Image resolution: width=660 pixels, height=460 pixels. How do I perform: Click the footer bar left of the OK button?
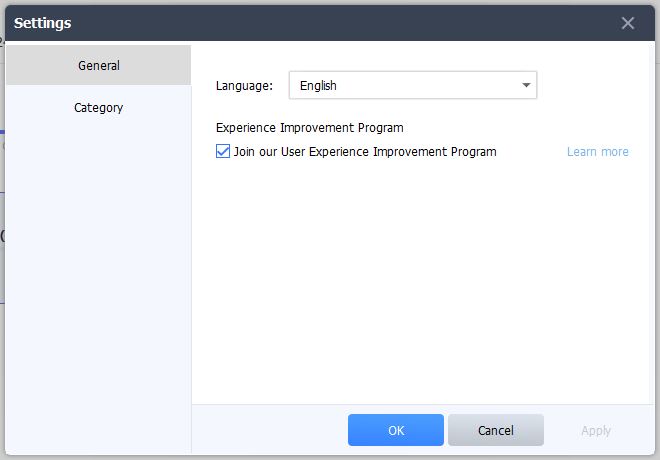click(x=269, y=430)
